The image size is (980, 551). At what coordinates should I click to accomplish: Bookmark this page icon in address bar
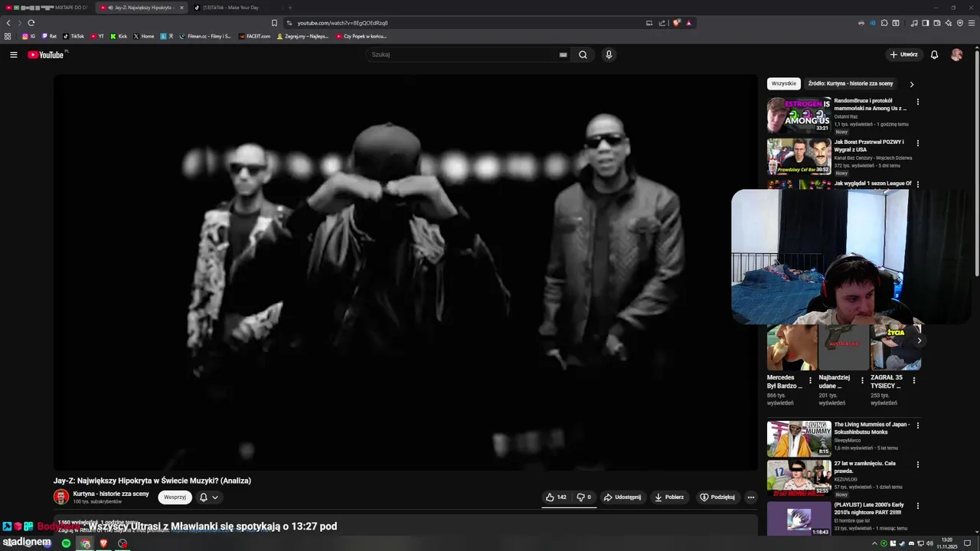tap(274, 23)
